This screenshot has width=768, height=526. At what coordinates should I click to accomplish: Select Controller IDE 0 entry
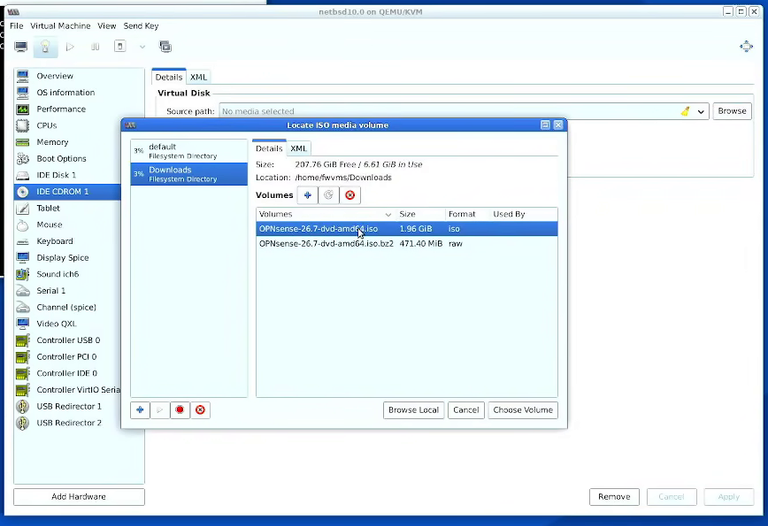click(x=68, y=373)
